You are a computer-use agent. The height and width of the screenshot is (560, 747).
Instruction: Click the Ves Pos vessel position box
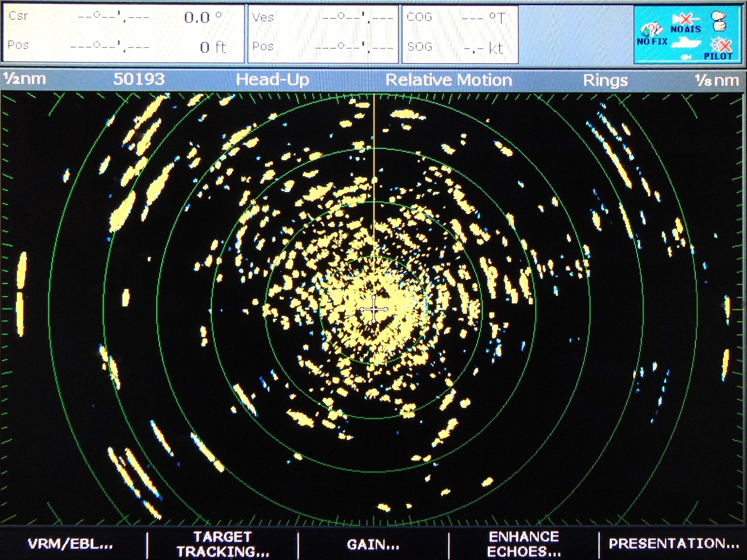[x=323, y=34]
